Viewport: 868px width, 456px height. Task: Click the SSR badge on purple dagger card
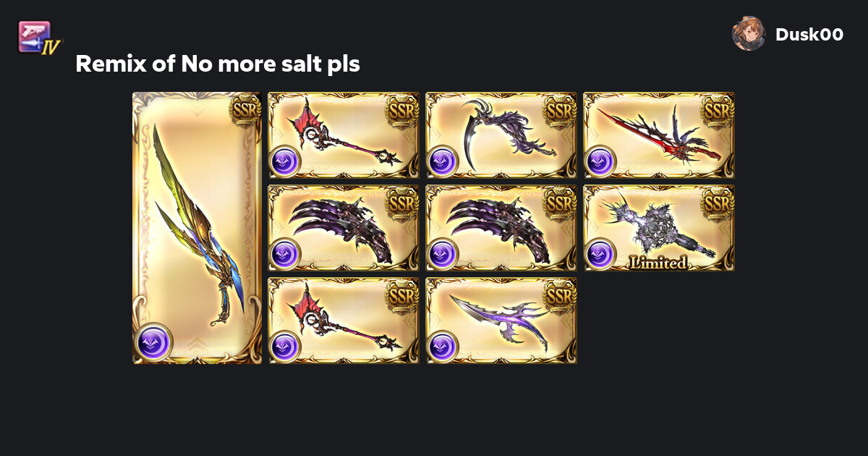(561, 295)
